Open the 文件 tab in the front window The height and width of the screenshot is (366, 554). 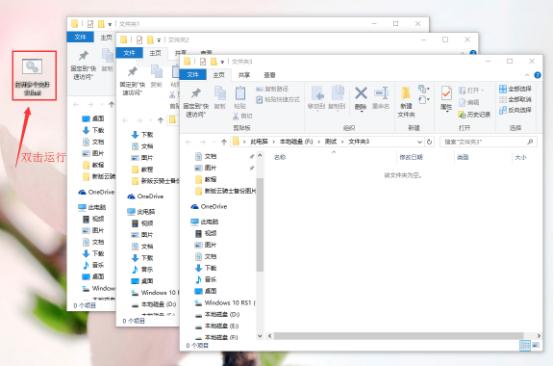193,75
